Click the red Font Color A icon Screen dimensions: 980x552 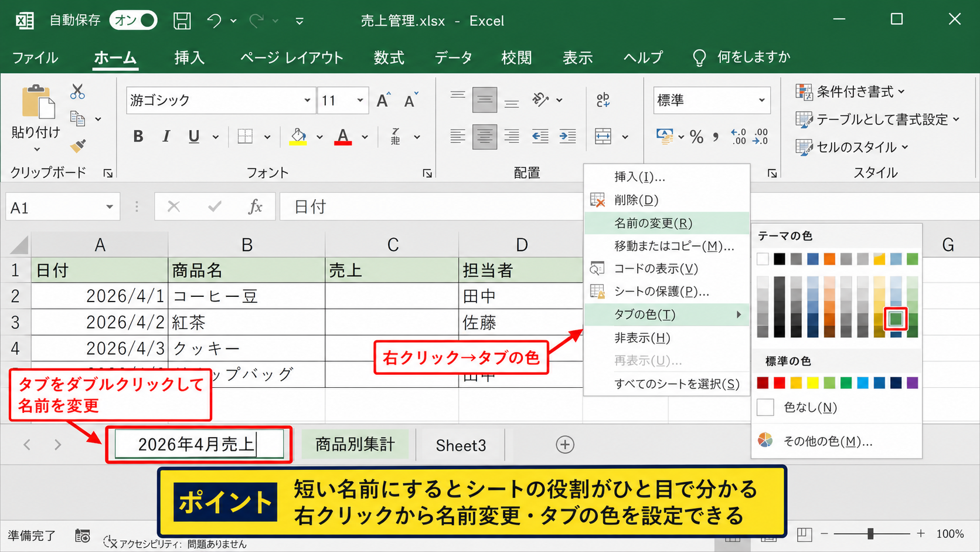tap(343, 137)
